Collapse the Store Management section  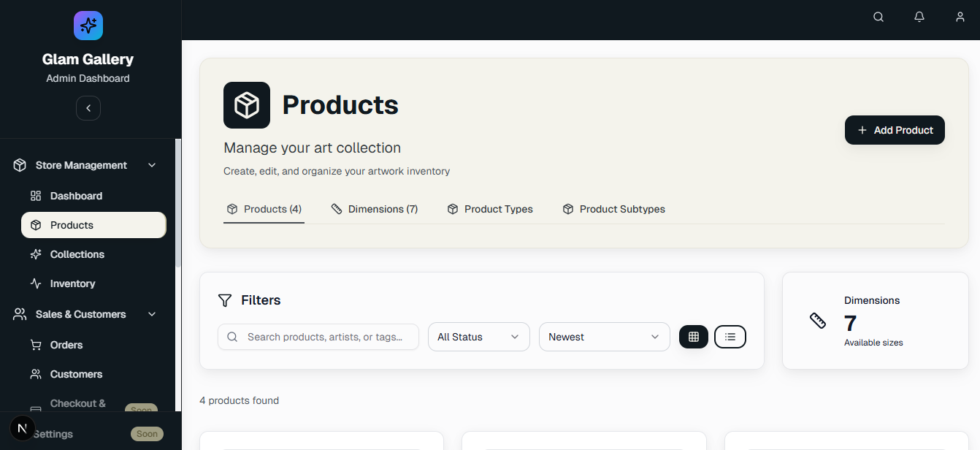tap(152, 165)
